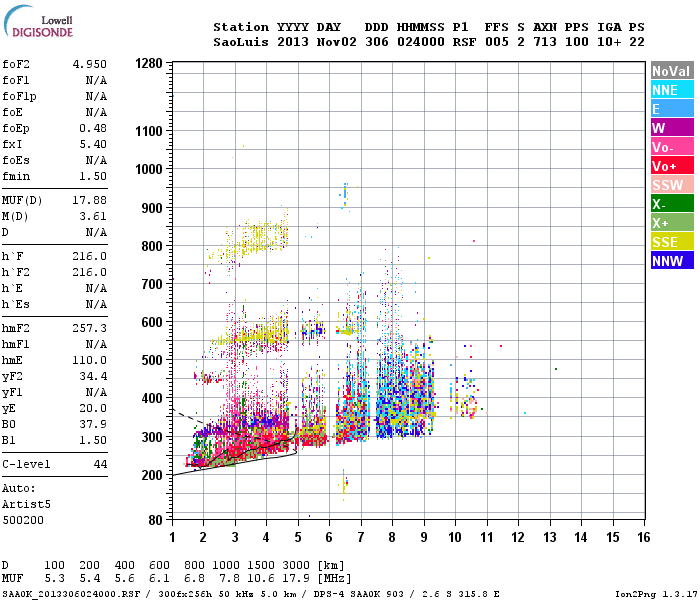700x600 pixels.
Task: Click the yF2 value 34.4
Action: (93, 376)
